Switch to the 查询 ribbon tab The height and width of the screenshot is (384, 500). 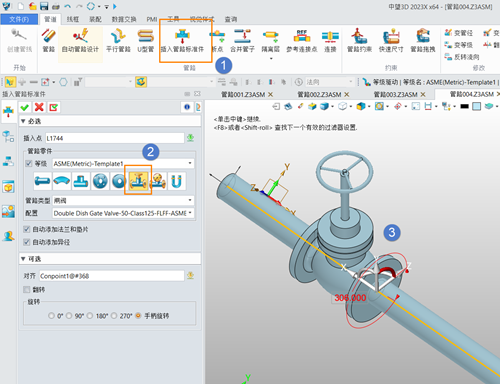231,19
